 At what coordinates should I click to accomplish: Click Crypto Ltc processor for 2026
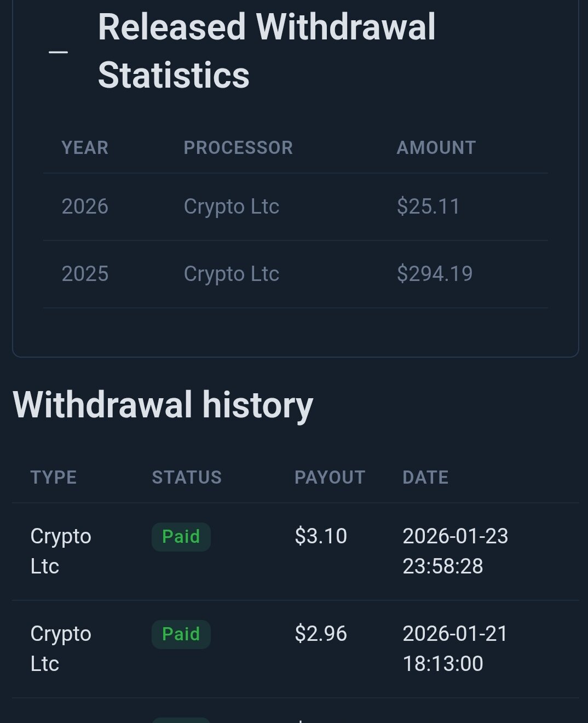point(231,206)
